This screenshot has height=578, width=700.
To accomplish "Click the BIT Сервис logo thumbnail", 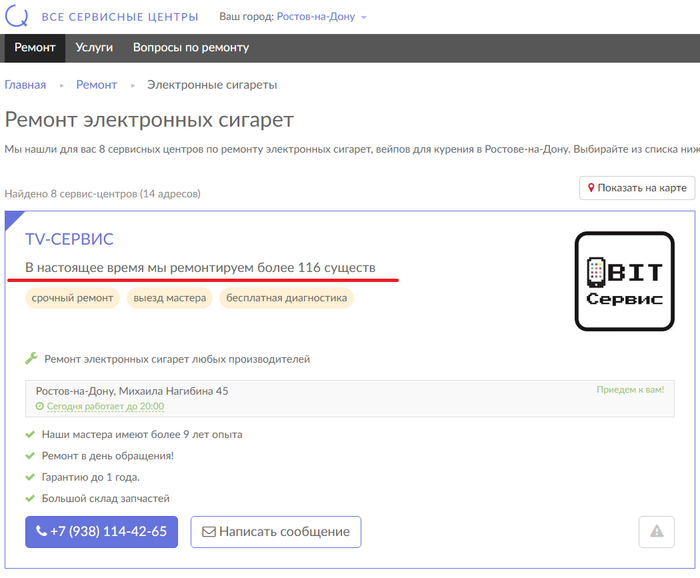I will pos(624,281).
